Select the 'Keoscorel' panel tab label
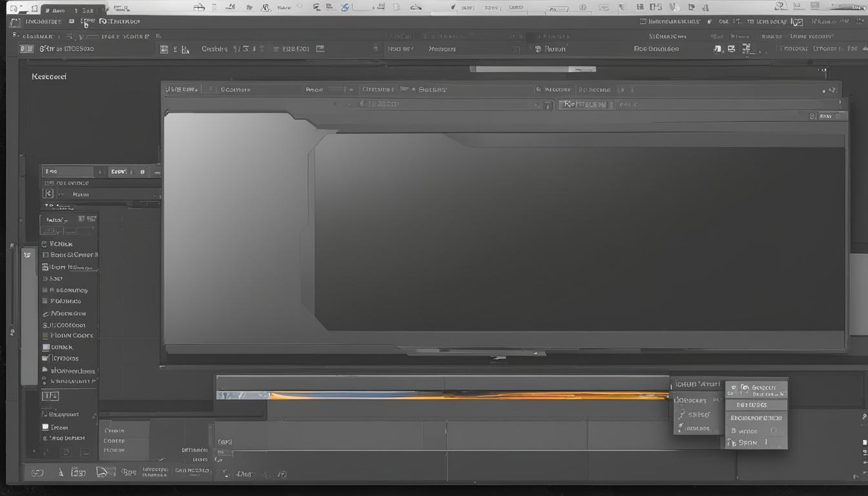Image resolution: width=868 pixels, height=496 pixels. (49, 77)
